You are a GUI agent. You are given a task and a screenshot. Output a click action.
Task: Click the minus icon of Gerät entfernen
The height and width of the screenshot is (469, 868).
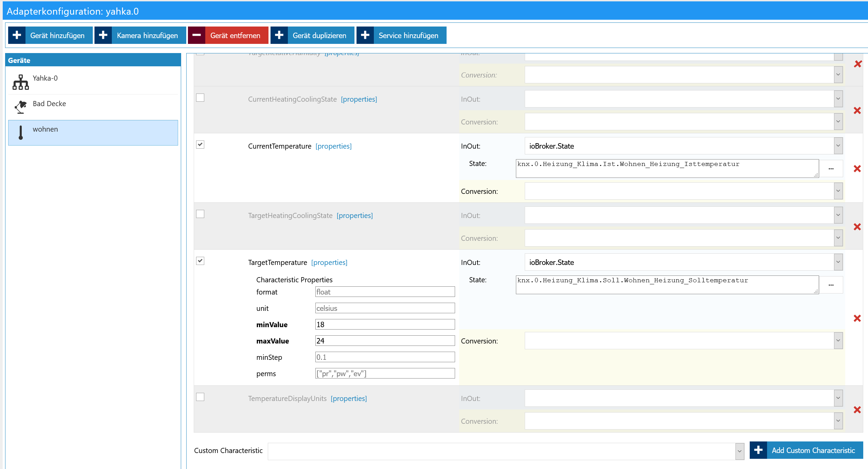pos(197,35)
